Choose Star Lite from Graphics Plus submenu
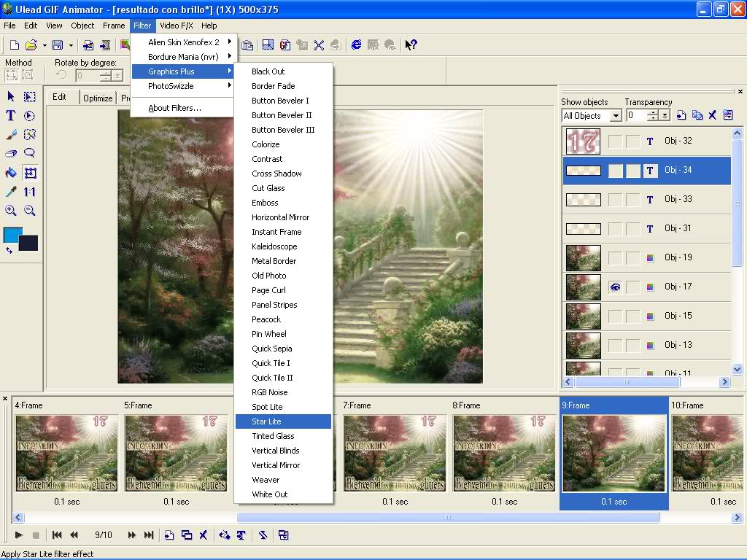This screenshot has height=560, width=747. (x=284, y=421)
